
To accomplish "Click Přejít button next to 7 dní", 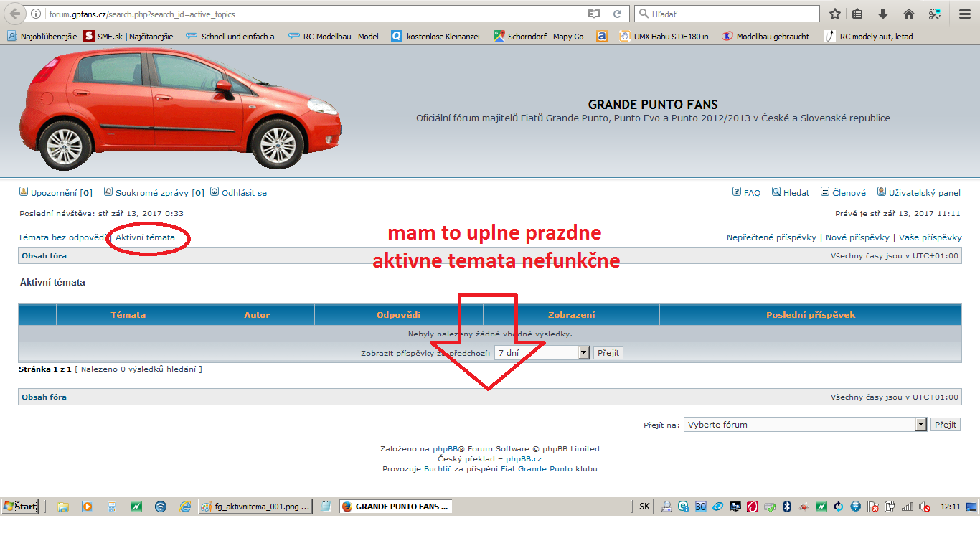I will coord(608,353).
